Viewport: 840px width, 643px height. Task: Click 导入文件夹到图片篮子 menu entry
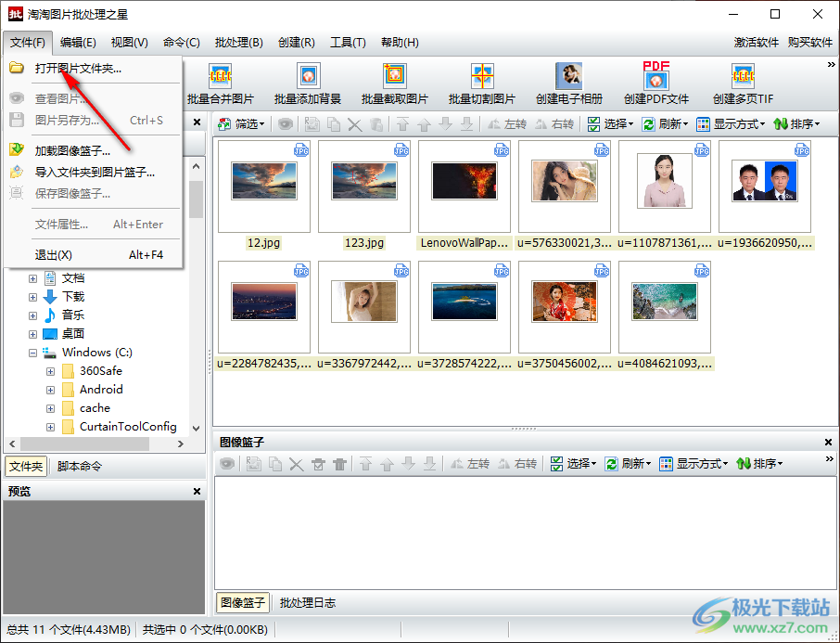95,172
